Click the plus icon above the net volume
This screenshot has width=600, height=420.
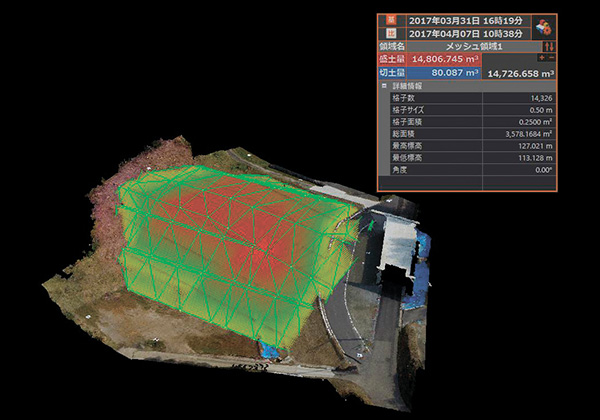542,59
